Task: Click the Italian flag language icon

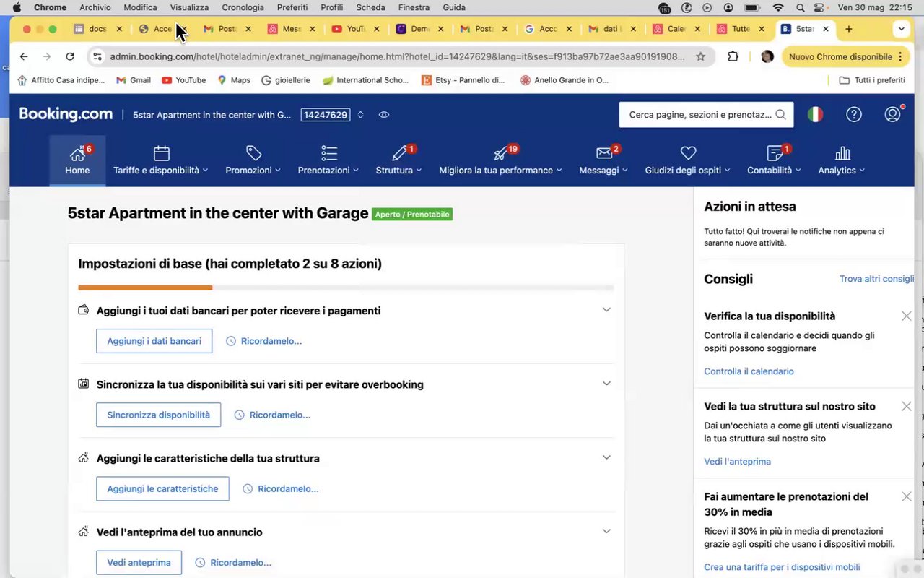Action: pyautogui.click(x=815, y=114)
